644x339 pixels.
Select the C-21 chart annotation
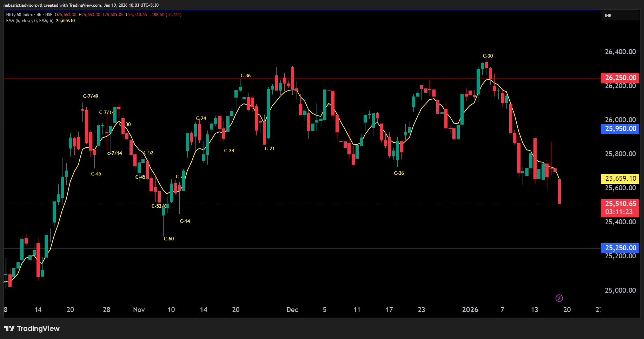pos(270,148)
